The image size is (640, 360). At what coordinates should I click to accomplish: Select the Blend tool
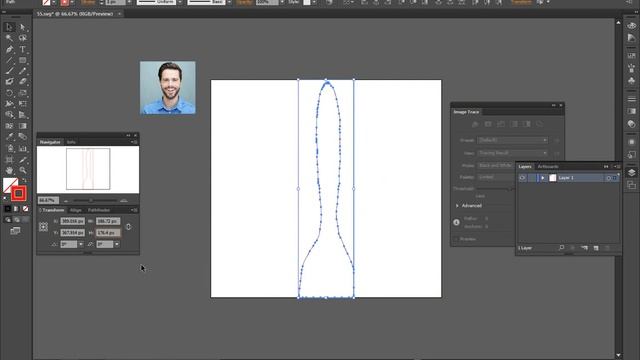click(22, 137)
